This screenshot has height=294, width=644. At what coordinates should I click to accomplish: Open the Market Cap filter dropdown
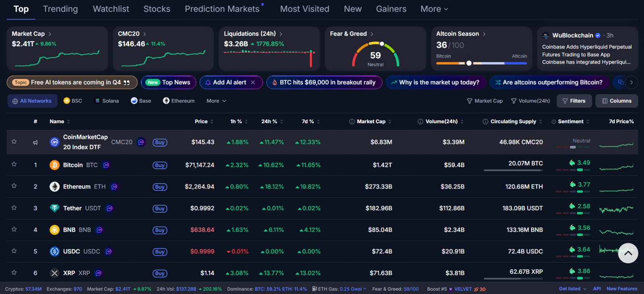485,101
